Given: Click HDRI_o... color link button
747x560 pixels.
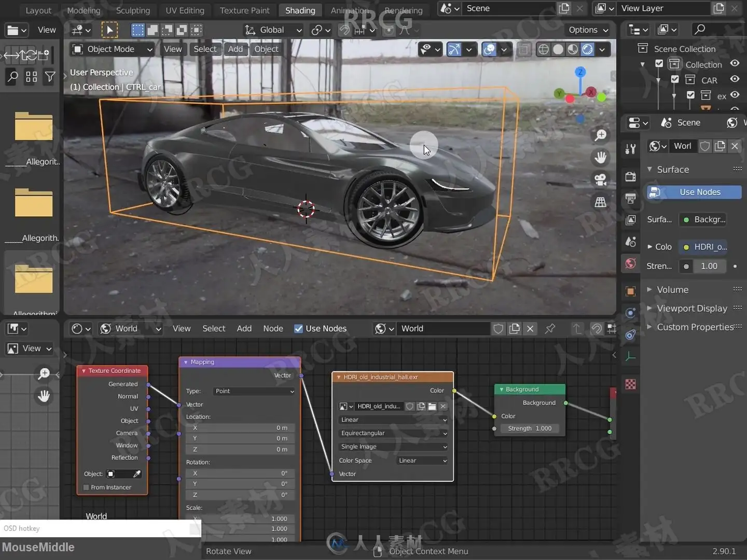Looking at the screenshot, I should click(703, 247).
